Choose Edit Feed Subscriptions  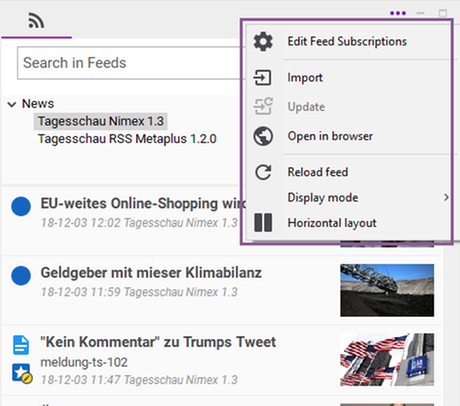click(347, 42)
